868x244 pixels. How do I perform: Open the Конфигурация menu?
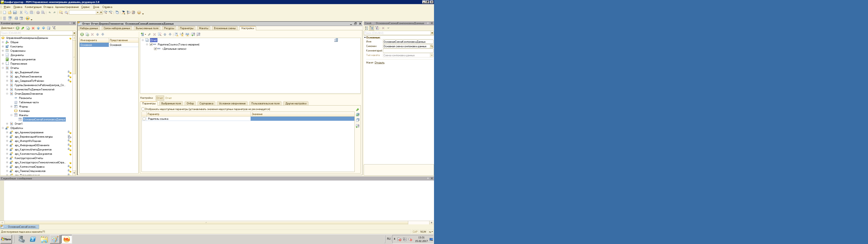(x=33, y=7)
